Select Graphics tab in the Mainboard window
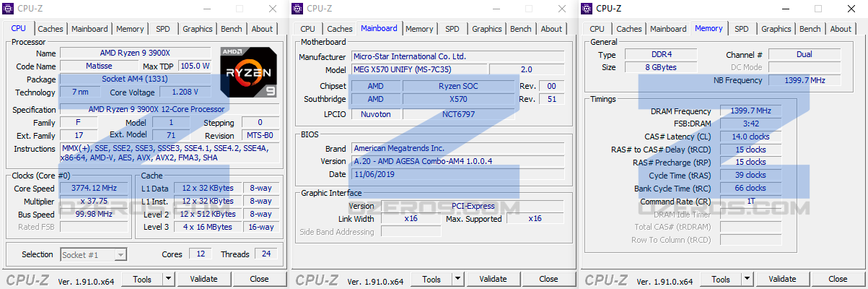This screenshot has width=868, height=289. pos(487,29)
